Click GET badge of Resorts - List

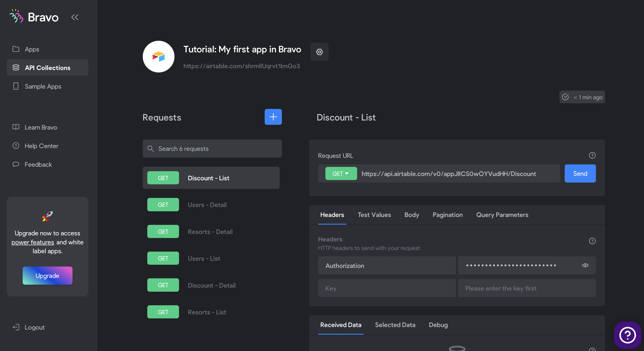[x=163, y=312]
